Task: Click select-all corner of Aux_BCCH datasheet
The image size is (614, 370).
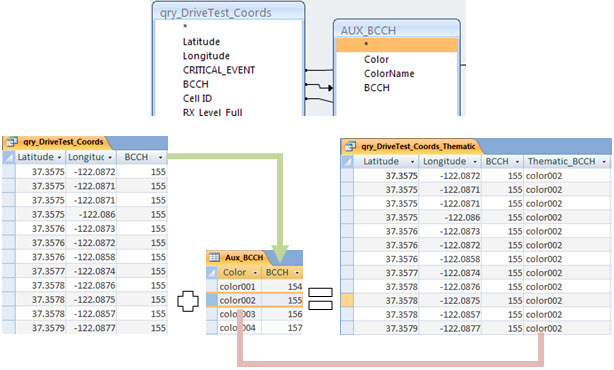Action: pos(212,272)
